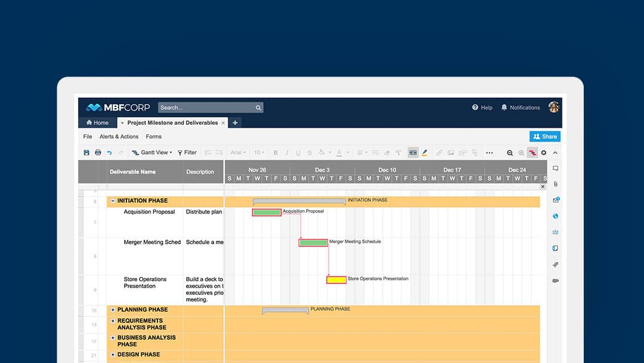Collapse the INITIATION PHASE row
This screenshot has width=644, height=363.
113,201
